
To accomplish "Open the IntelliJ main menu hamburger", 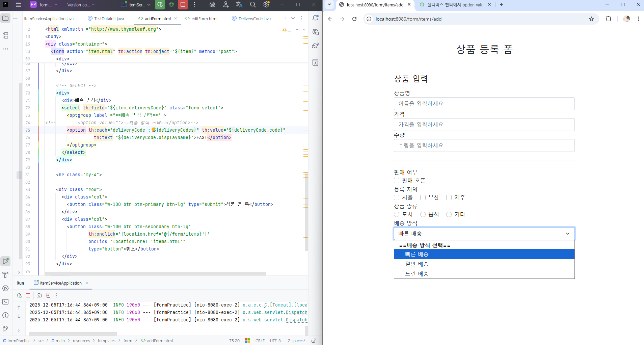I will click(19, 5).
